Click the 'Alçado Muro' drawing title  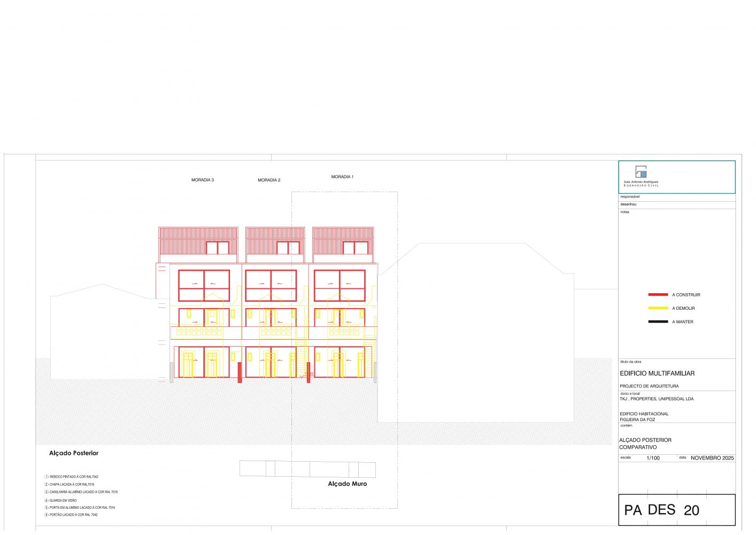point(347,484)
